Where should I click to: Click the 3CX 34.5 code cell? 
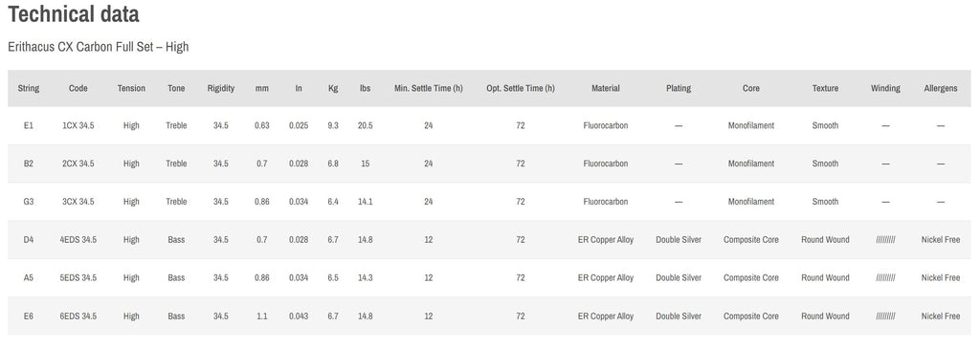point(78,202)
